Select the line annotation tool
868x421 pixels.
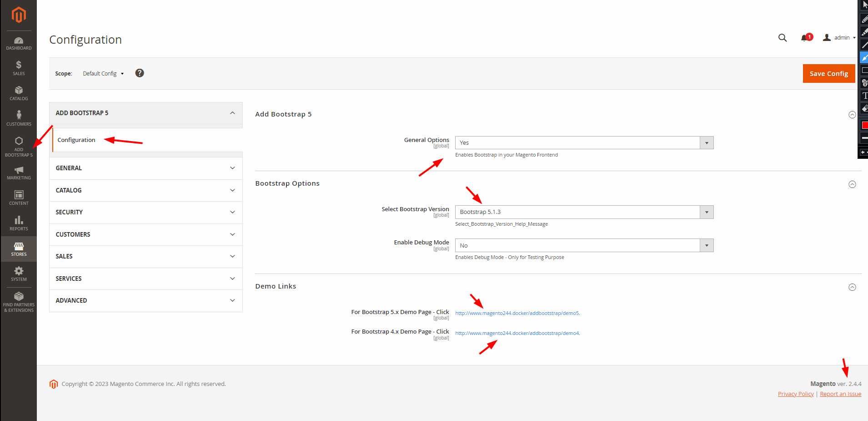(864, 45)
